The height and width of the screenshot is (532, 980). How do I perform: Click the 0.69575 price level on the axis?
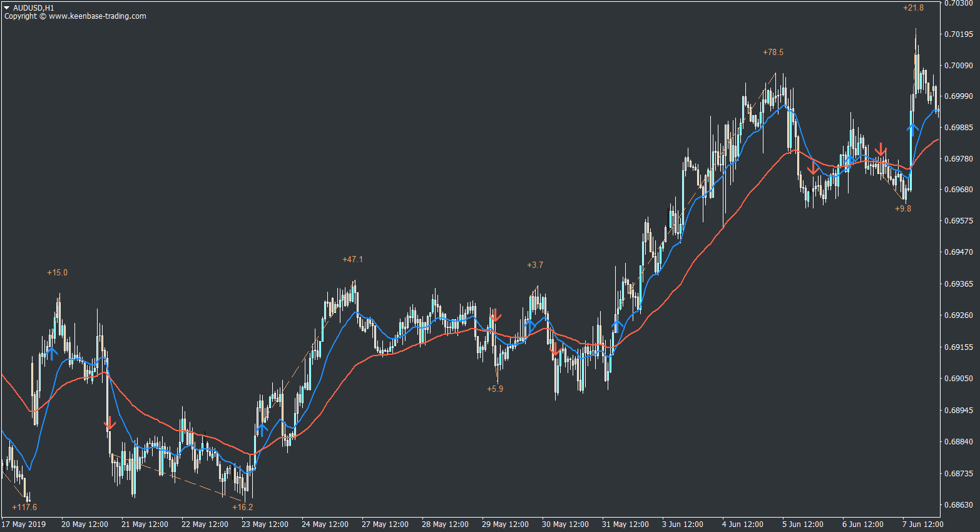[958, 220]
